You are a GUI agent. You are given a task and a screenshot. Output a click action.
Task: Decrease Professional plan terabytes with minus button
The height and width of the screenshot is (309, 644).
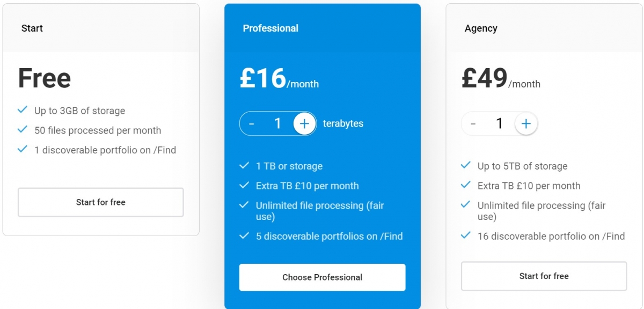click(x=252, y=124)
